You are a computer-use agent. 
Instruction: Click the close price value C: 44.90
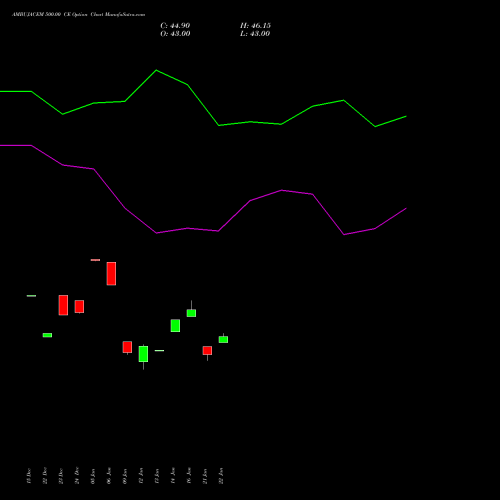(175, 26)
